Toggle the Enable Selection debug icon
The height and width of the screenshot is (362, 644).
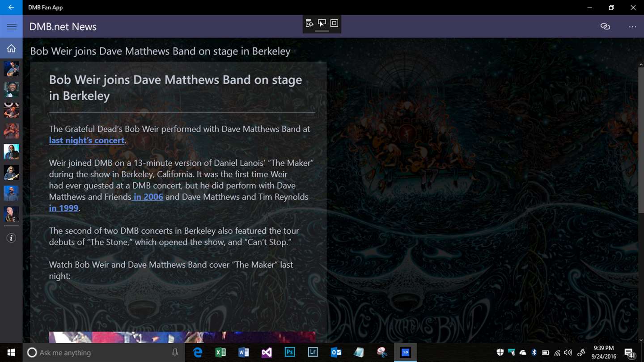322,23
